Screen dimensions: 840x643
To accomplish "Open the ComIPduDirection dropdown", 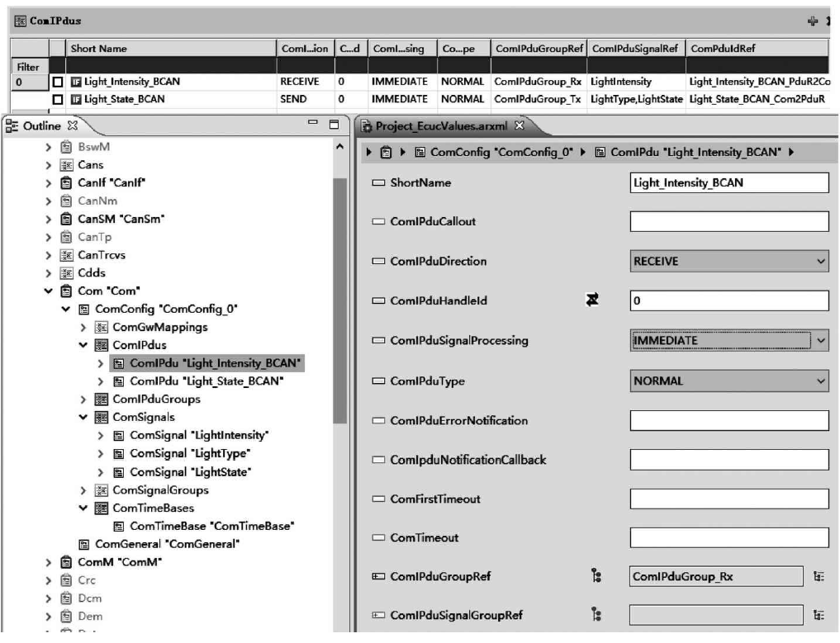I will [820, 262].
